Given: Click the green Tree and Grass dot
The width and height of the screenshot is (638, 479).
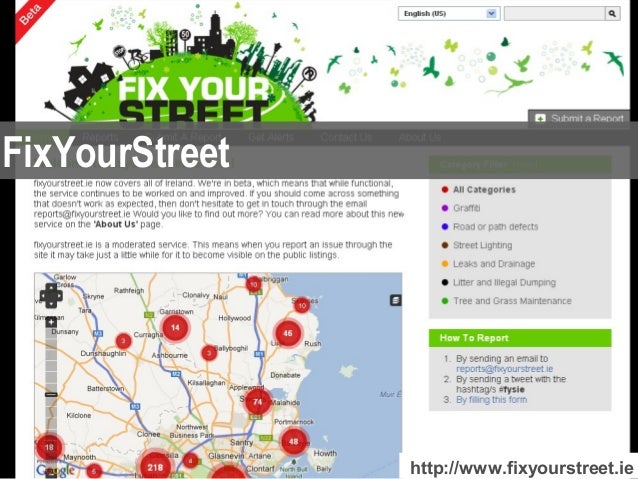Looking at the screenshot, I should (x=445, y=301).
